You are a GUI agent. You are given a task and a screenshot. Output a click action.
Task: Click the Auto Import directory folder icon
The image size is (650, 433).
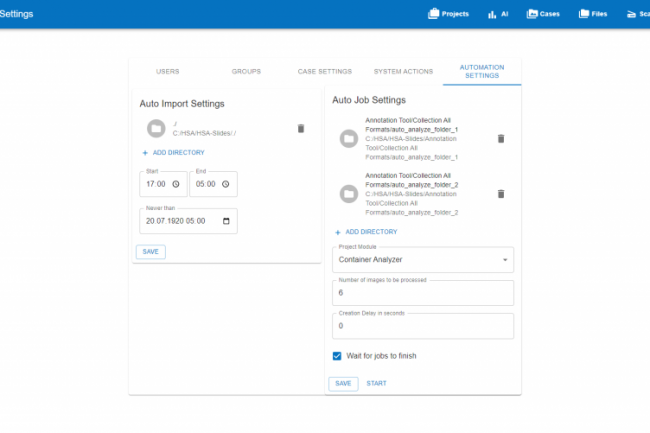point(155,128)
